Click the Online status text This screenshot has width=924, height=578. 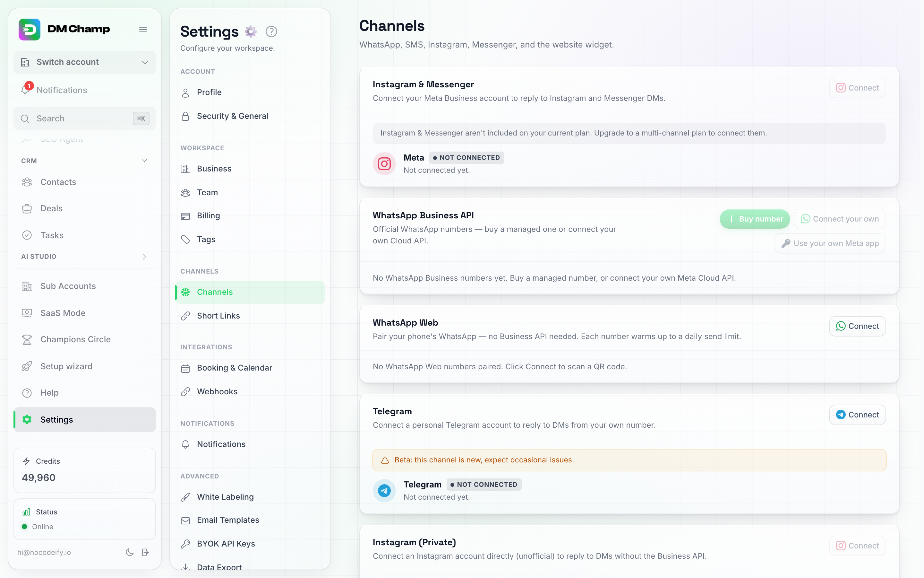[x=43, y=527]
